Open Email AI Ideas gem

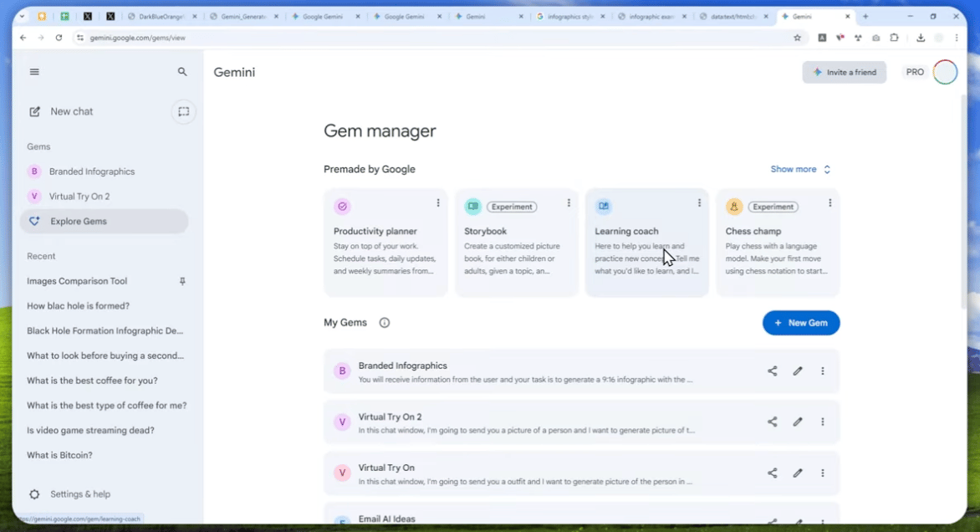click(581, 515)
